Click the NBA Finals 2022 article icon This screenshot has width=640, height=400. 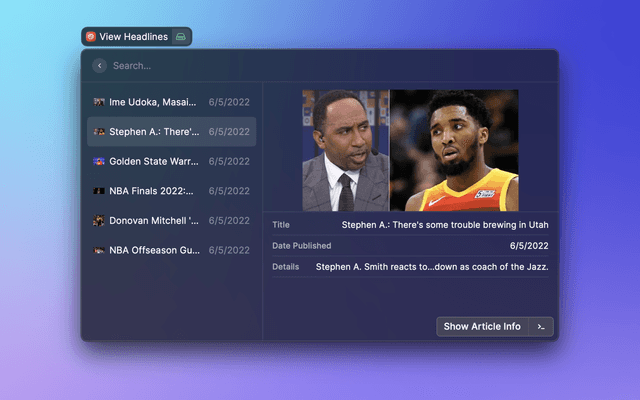pyautogui.click(x=99, y=190)
